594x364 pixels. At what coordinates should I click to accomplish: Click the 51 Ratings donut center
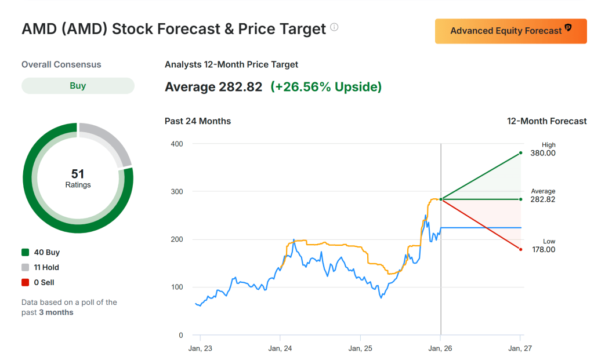click(x=78, y=178)
